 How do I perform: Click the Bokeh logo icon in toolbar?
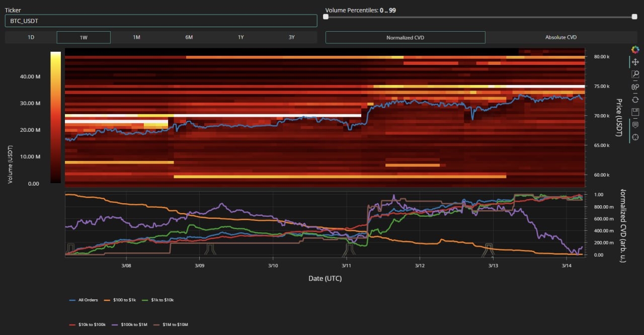point(635,49)
